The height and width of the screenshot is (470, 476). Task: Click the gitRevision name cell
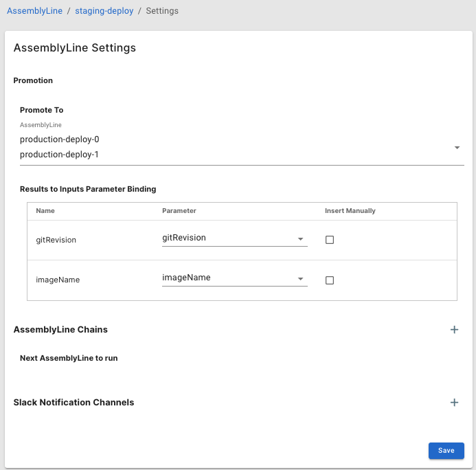(56, 240)
